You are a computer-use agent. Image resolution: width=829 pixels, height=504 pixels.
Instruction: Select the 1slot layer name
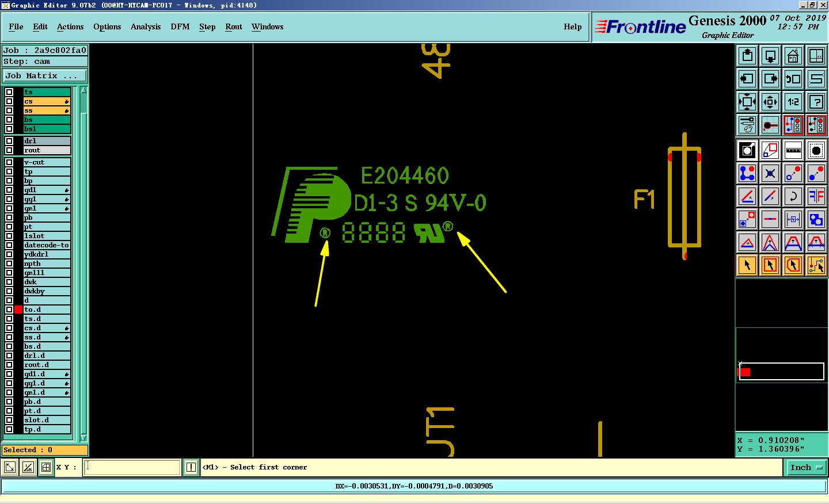tap(47, 236)
